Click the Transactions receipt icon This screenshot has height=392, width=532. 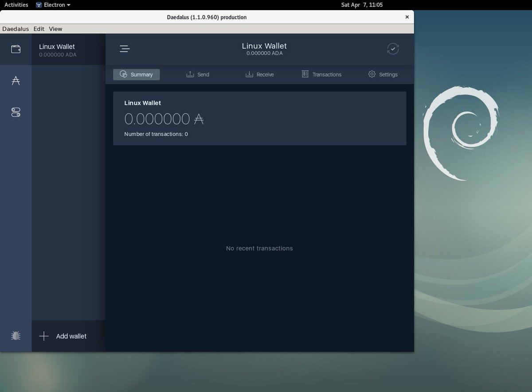point(305,74)
